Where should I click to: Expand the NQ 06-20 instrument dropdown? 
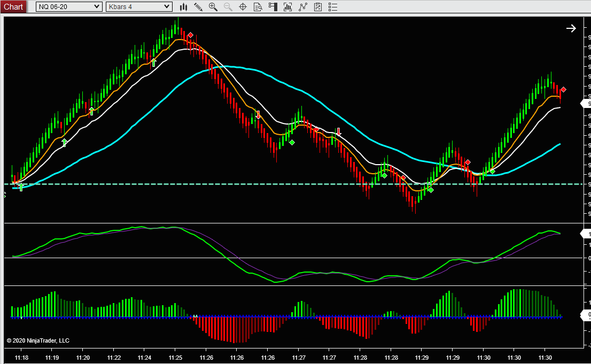[69, 6]
